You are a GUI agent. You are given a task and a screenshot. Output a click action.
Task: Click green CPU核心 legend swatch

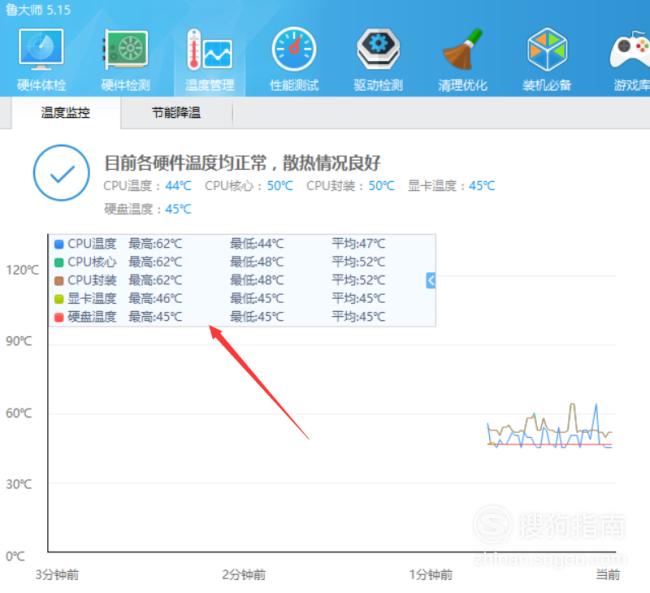[59, 262]
